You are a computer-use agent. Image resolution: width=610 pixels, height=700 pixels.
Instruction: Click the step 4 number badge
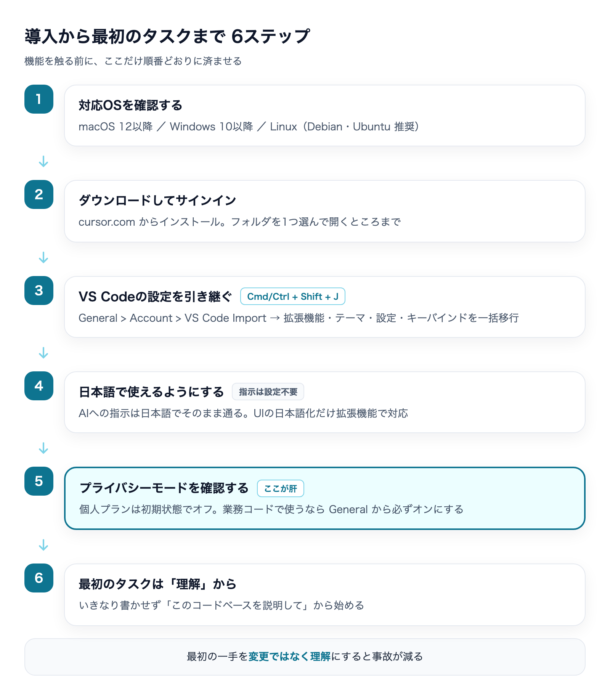click(39, 386)
